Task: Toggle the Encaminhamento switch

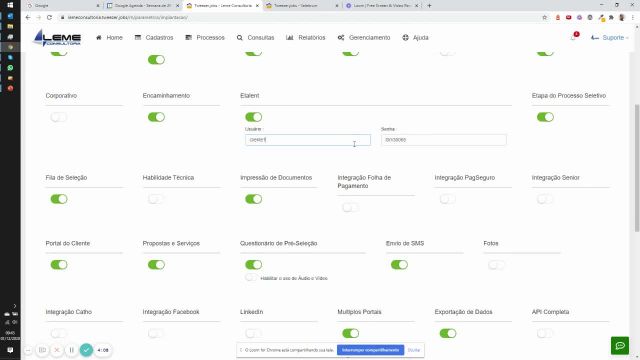Action: 156,117
